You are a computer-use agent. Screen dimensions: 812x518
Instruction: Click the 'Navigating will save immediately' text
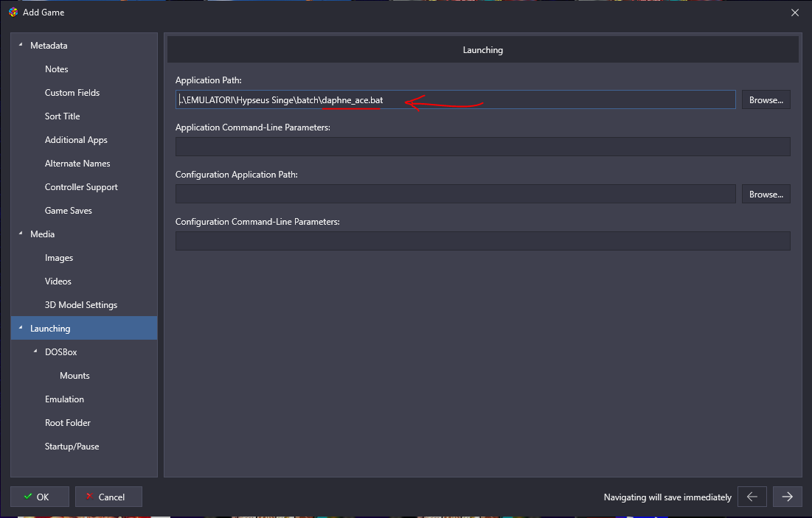[667, 497]
